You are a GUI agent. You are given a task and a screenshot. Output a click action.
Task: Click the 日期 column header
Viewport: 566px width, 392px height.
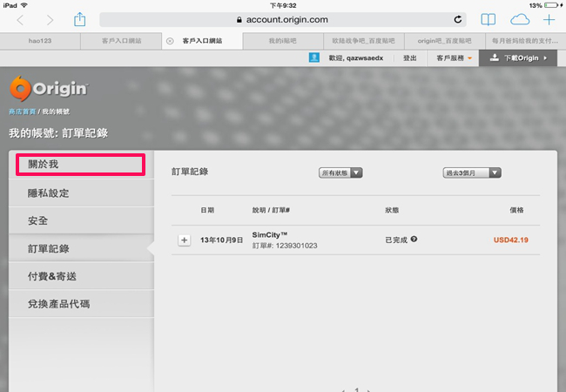coord(207,210)
